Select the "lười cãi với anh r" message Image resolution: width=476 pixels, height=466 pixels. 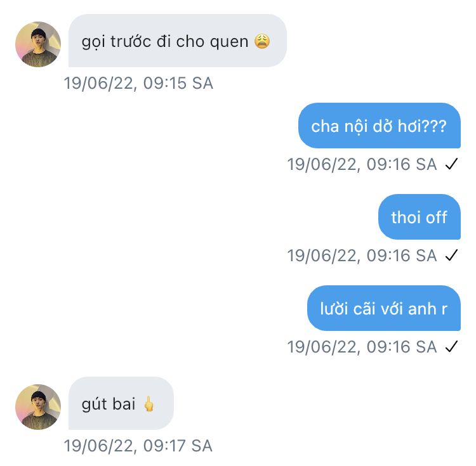pyautogui.click(x=383, y=309)
